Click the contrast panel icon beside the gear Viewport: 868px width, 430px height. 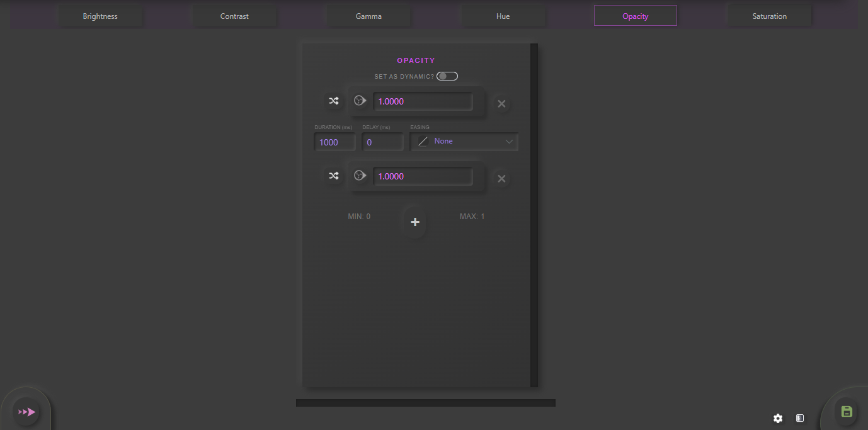point(799,418)
